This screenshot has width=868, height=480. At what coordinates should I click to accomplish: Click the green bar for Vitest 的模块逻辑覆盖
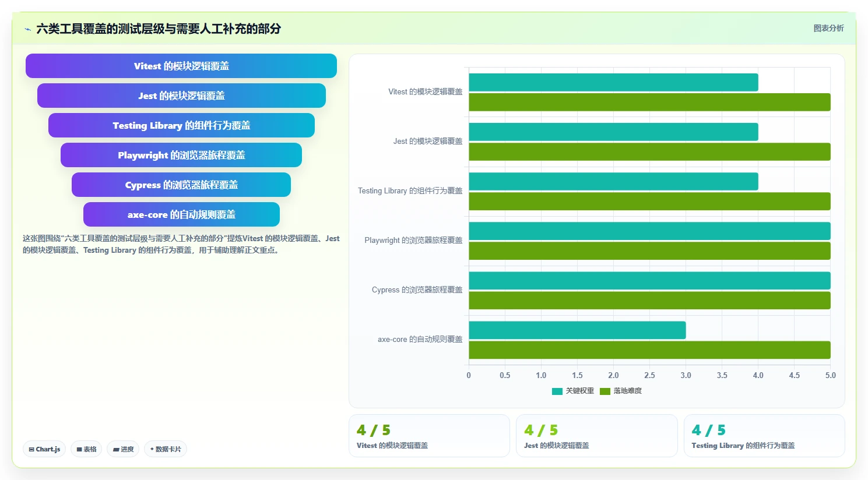[649, 102]
